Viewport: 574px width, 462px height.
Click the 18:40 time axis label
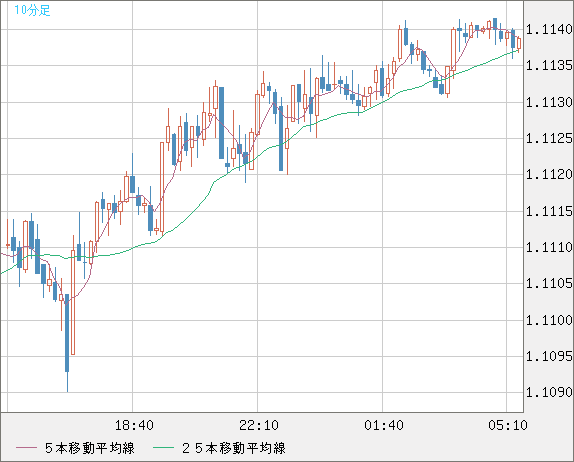pyautogui.click(x=134, y=425)
